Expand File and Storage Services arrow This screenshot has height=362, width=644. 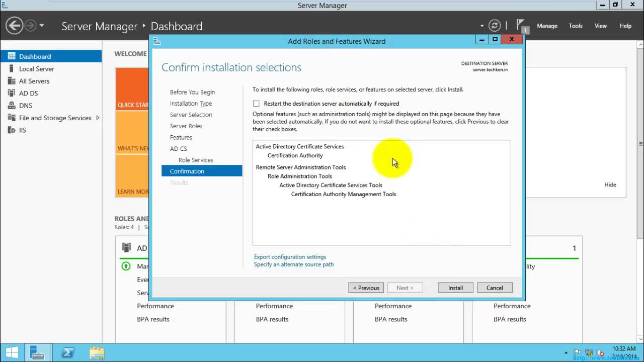coord(98,118)
